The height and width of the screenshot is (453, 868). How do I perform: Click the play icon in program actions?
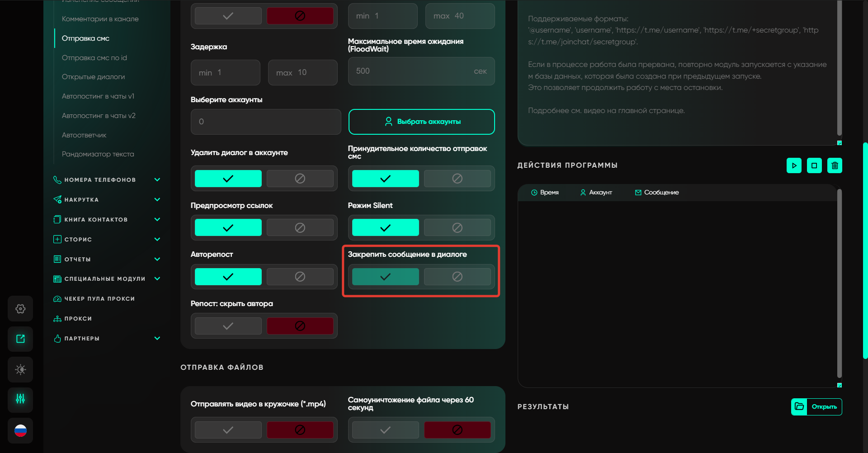pos(794,165)
